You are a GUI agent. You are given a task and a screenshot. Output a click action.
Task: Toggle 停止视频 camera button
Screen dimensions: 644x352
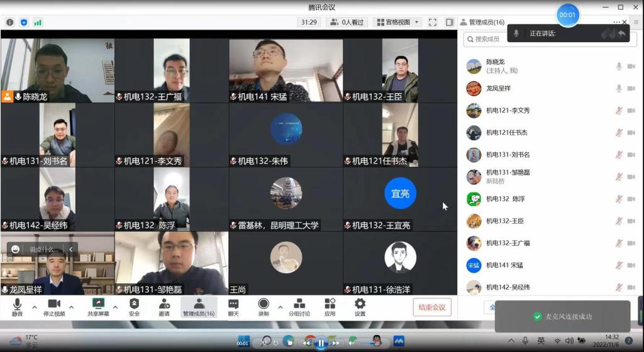(53, 307)
